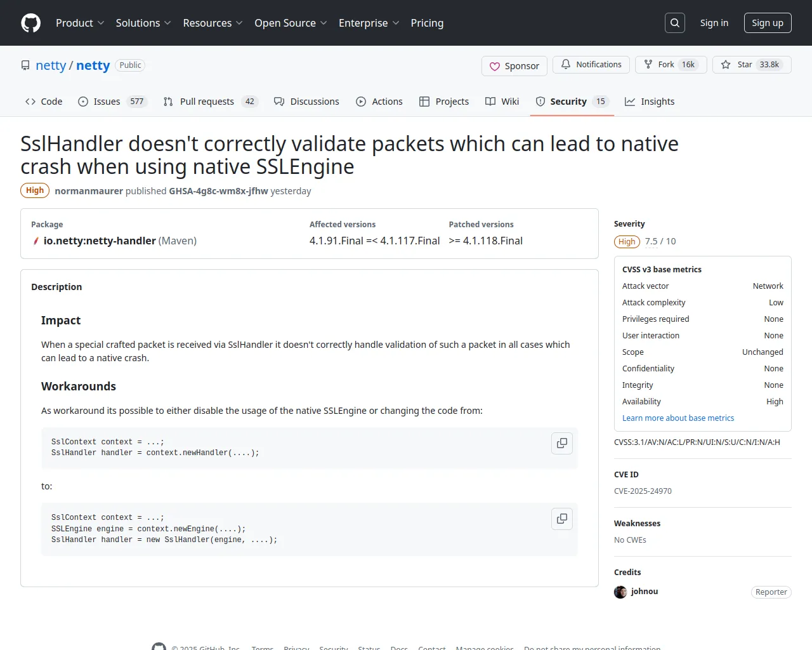This screenshot has height=650, width=812.
Task: Expand the Enterprise menu
Action: (369, 23)
